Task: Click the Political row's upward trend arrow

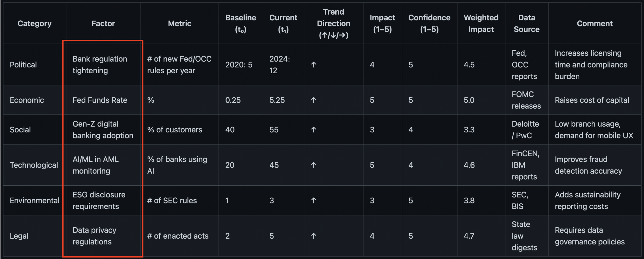Action: 313,65
